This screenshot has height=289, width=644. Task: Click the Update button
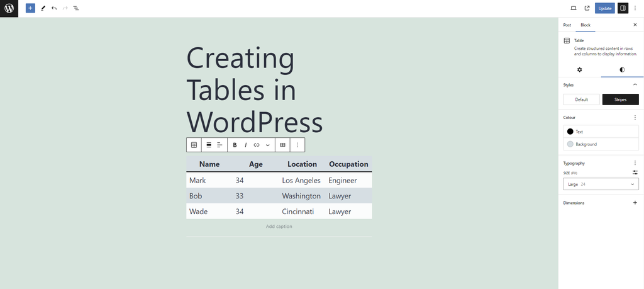point(604,8)
